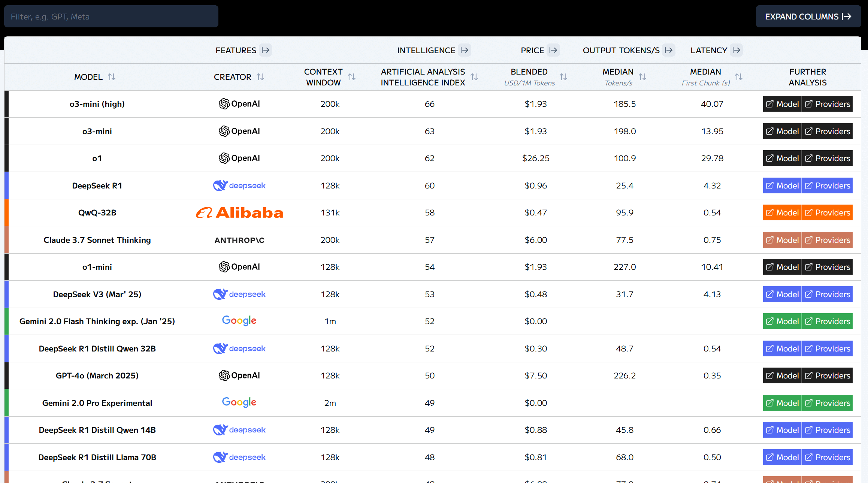The height and width of the screenshot is (483, 868).
Task: Open Model analysis for QwQ-32B
Action: pos(782,212)
